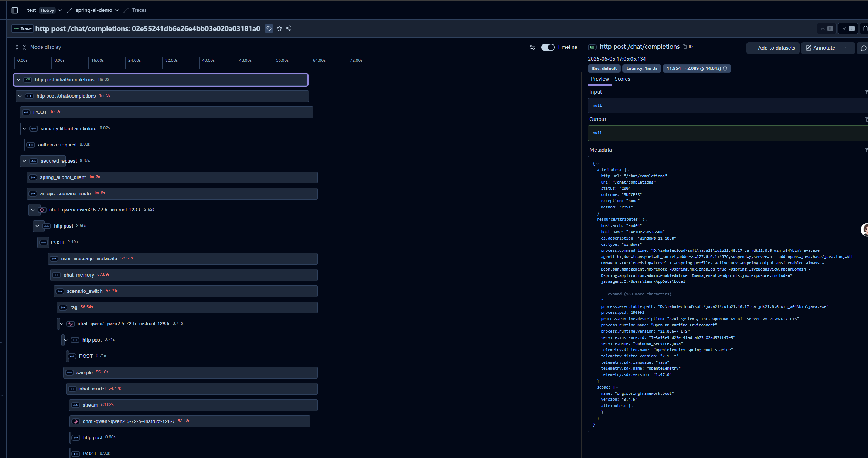868x458 pixels.
Task: Open the Traces breadcrumb link
Action: point(139,10)
